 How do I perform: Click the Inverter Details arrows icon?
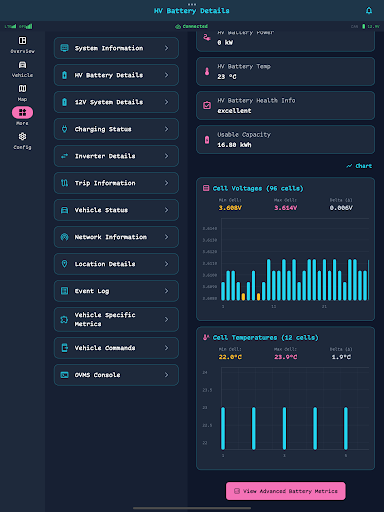point(65,156)
